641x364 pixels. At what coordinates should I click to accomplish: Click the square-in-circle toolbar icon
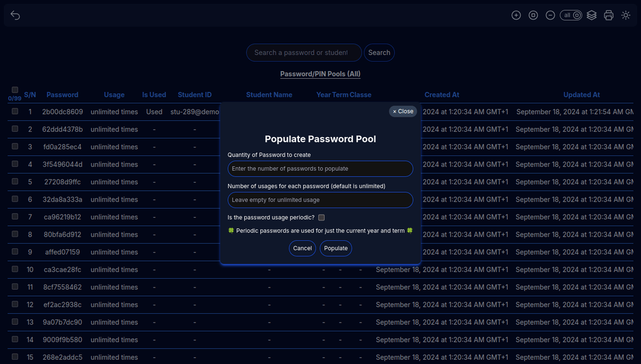click(533, 15)
